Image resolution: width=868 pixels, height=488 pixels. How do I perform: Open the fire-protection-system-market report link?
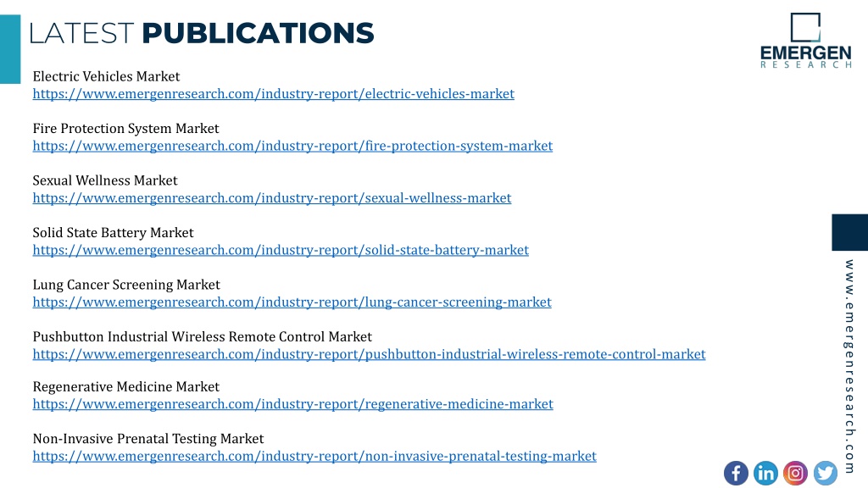(x=292, y=146)
